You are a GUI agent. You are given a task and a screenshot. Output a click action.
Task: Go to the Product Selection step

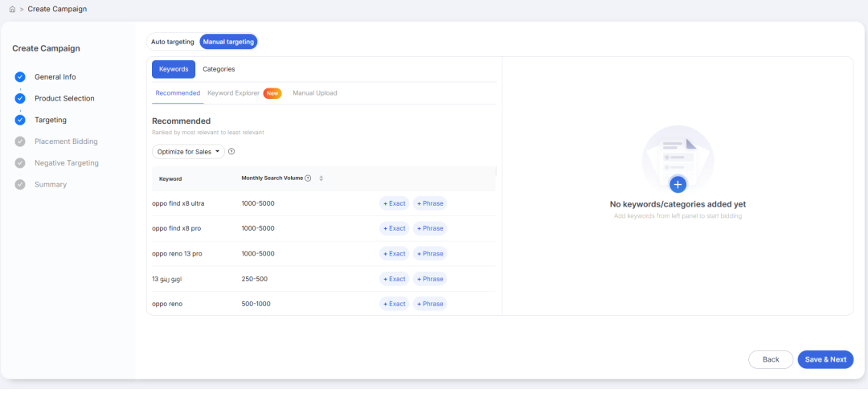64,99
